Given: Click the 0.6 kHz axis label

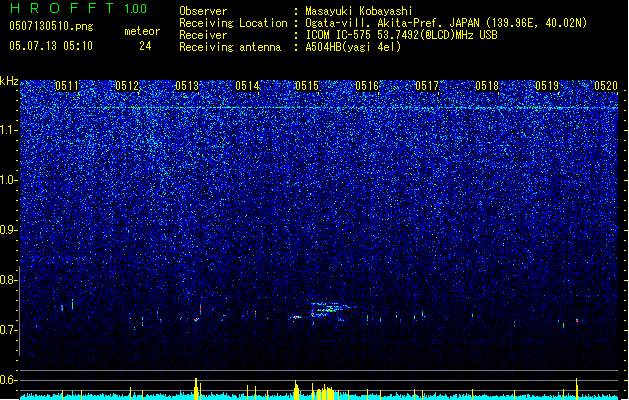Looking at the screenshot, I should [x=8, y=380].
